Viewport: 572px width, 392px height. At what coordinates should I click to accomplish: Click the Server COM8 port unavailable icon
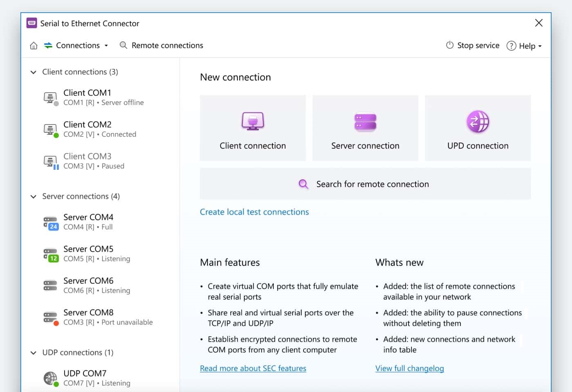tap(51, 318)
